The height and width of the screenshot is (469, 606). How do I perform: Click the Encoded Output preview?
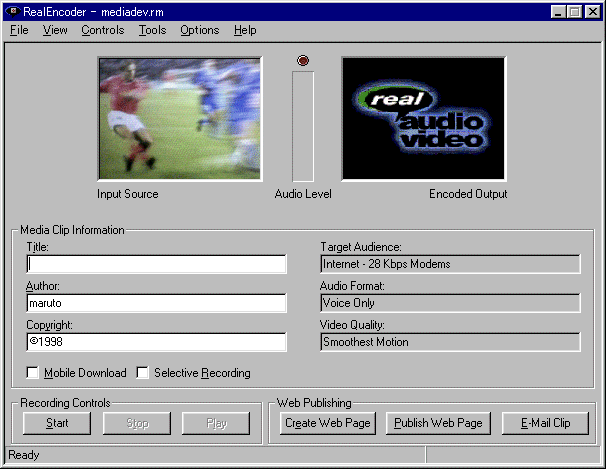(x=424, y=119)
